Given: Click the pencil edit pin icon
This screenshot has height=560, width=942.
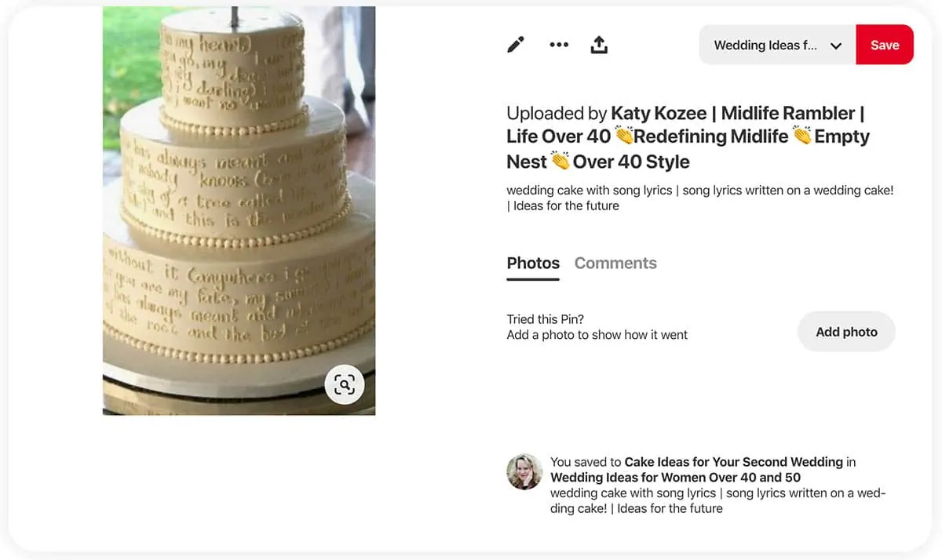Looking at the screenshot, I should (x=516, y=45).
